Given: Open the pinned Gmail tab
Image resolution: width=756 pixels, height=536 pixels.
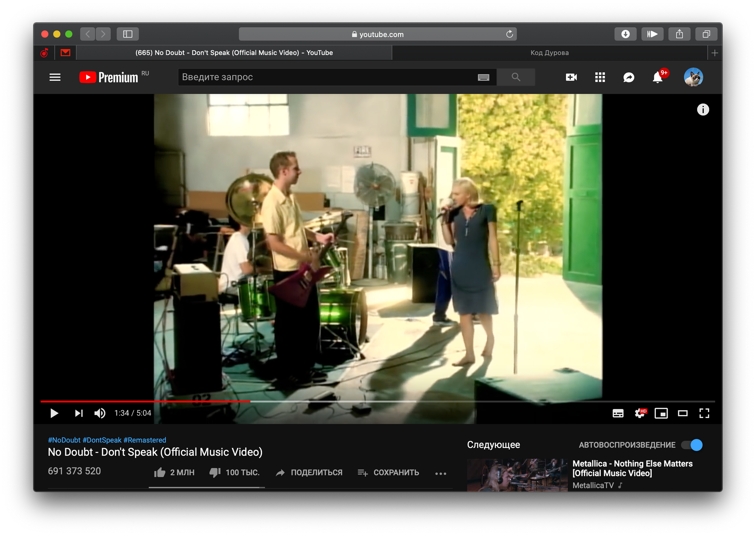Looking at the screenshot, I should (x=65, y=53).
